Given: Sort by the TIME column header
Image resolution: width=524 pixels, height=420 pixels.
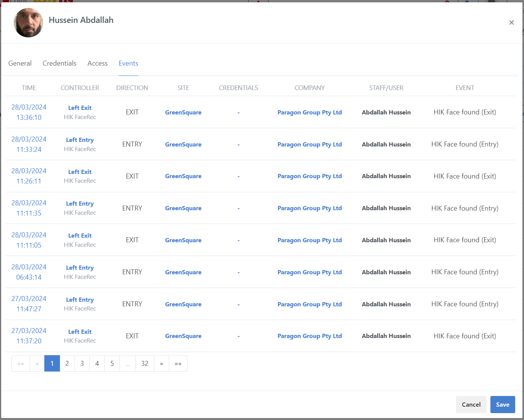Looking at the screenshot, I should [29, 88].
